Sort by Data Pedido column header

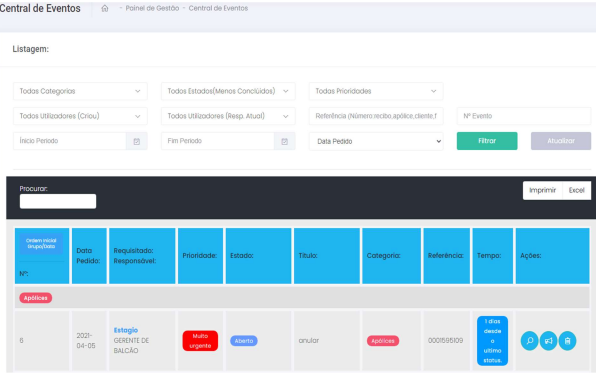tap(89, 256)
